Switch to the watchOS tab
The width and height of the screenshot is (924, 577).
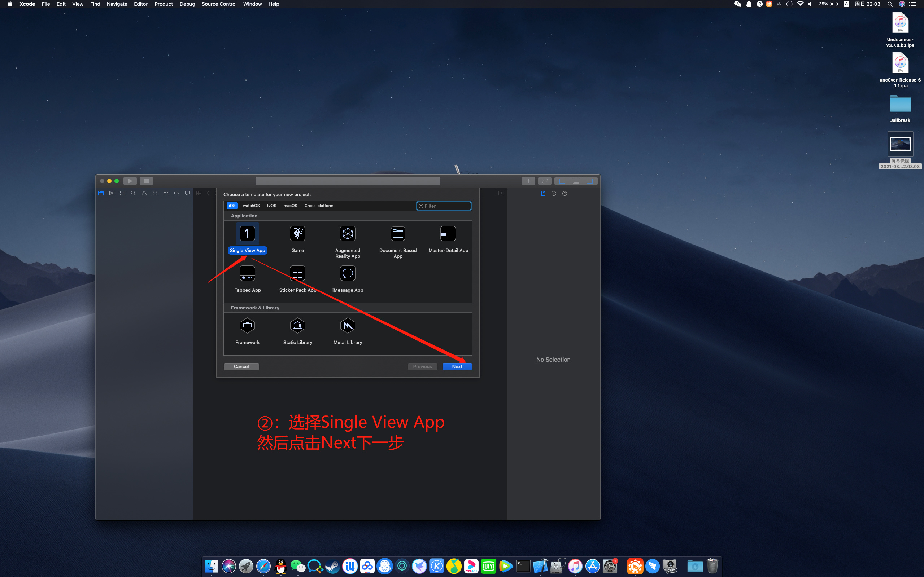click(x=250, y=206)
